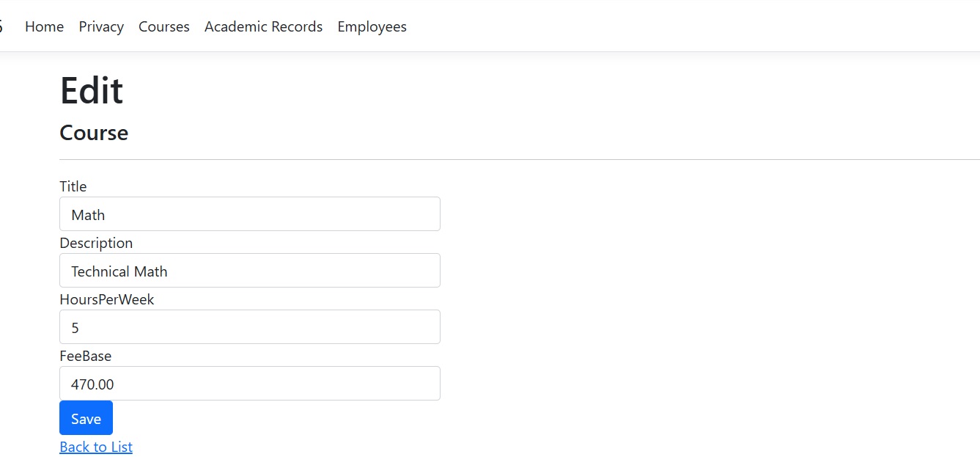This screenshot has height=457, width=980.
Task: Click the FeeBase label text
Action: coord(86,356)
